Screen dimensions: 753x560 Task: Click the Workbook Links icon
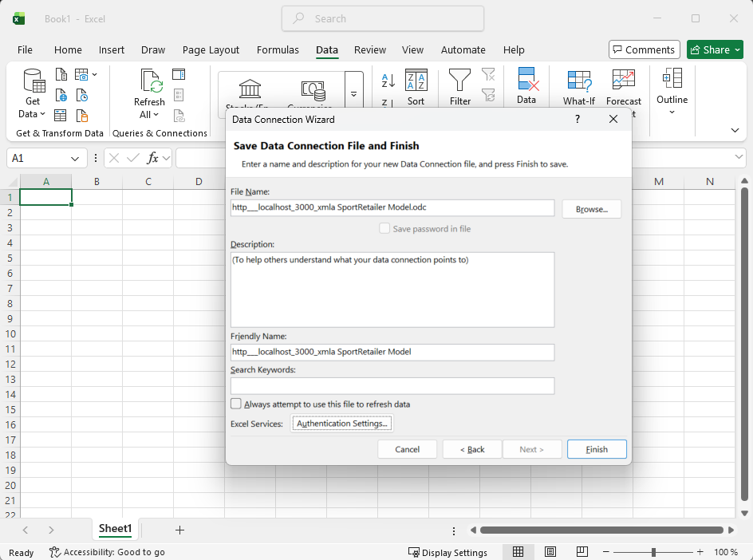tap(179, 116)
